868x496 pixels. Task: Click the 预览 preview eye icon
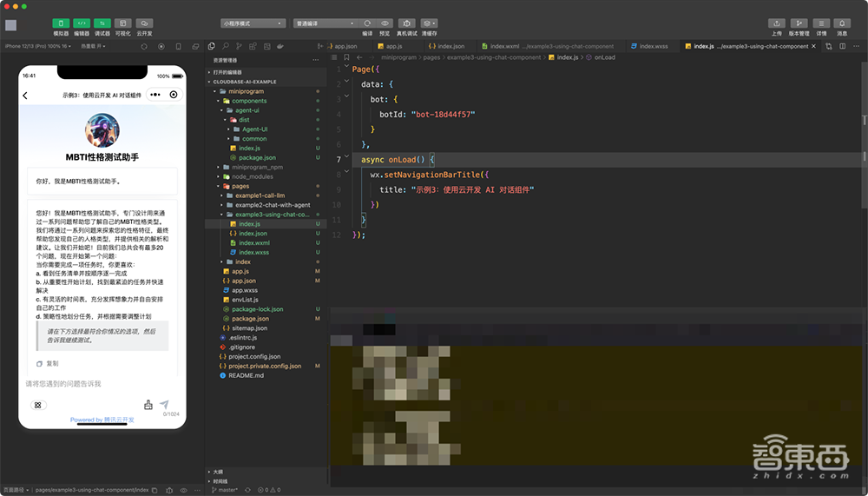coord(385,23)
